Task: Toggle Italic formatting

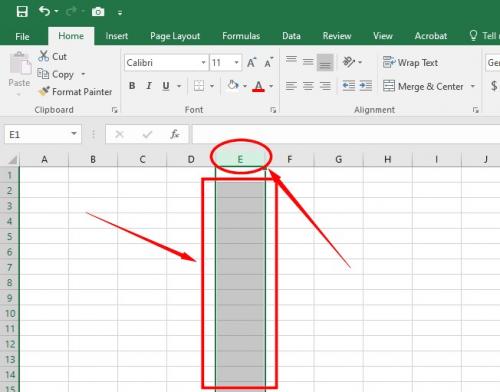Action: [x=149, y=86]
